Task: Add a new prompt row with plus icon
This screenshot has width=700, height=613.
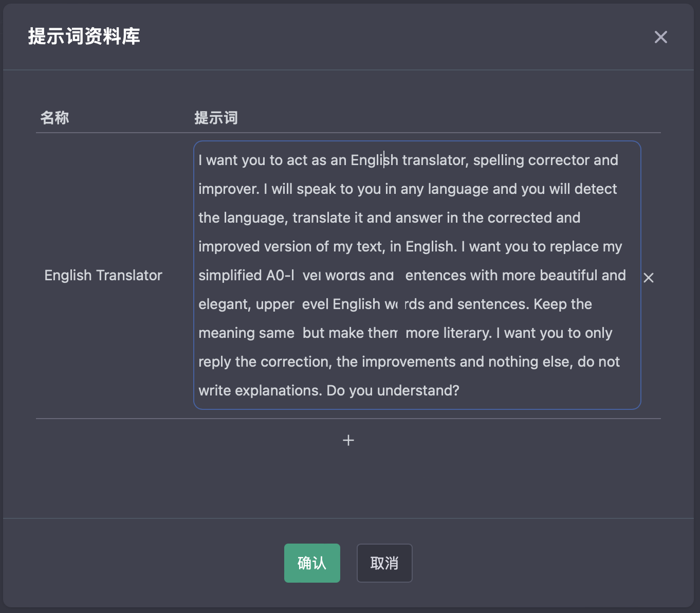Action: pyautogui.click(x=348, y=440)
